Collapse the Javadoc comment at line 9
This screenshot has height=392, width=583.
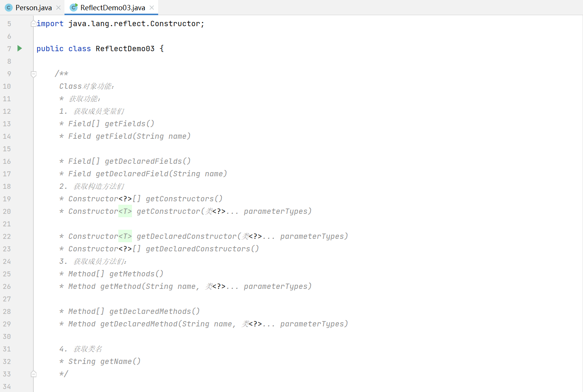pos(33,74)
